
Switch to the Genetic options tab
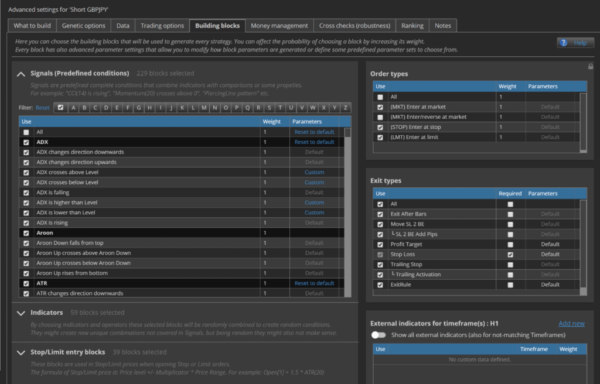coord(83,26)
